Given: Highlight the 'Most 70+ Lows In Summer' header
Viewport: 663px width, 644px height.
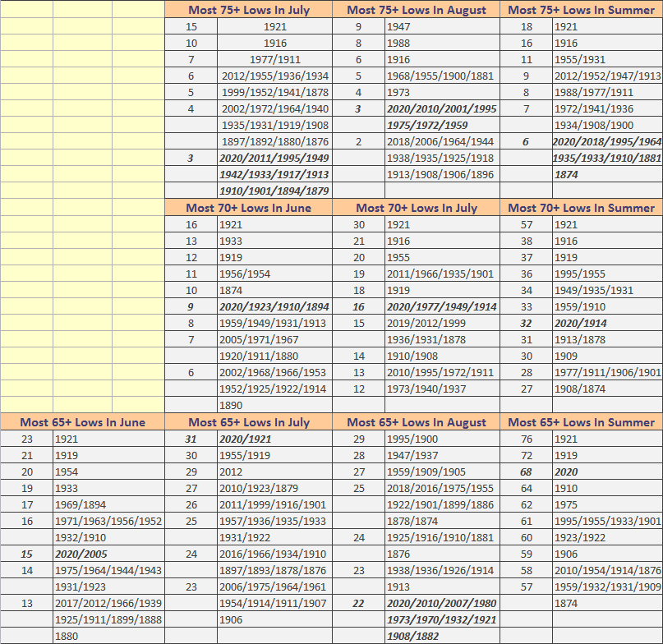Looking at the screenshot, I should 582,208.
